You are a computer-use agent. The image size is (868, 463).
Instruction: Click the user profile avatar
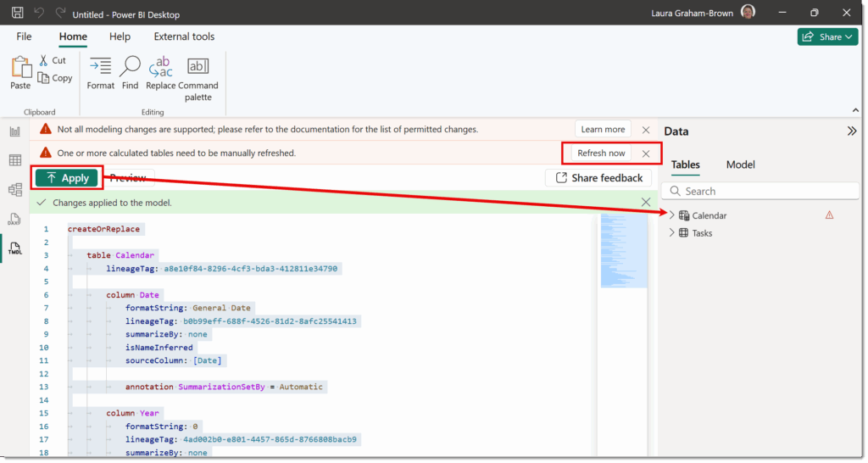pyautogui.click(x=748, y=12)
